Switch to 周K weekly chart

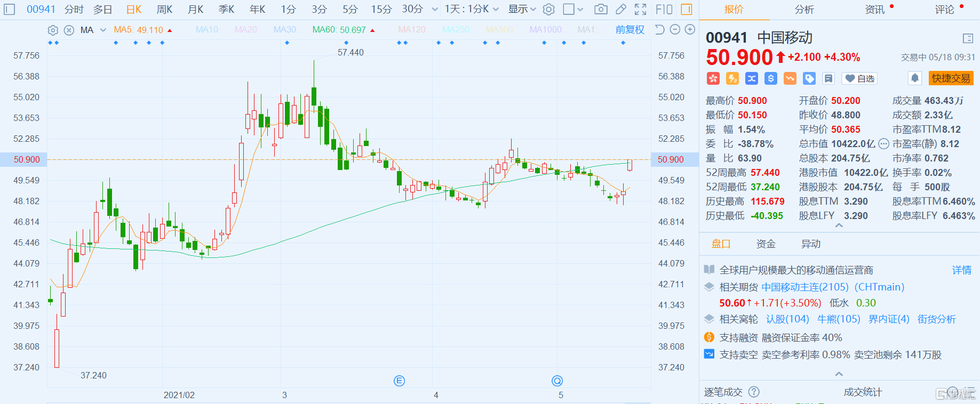[x=164, y=9]
